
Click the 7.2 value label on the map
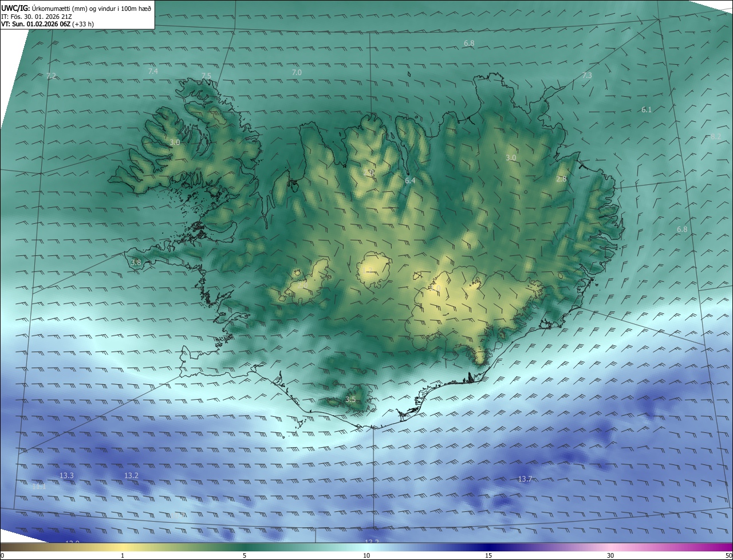51,76
